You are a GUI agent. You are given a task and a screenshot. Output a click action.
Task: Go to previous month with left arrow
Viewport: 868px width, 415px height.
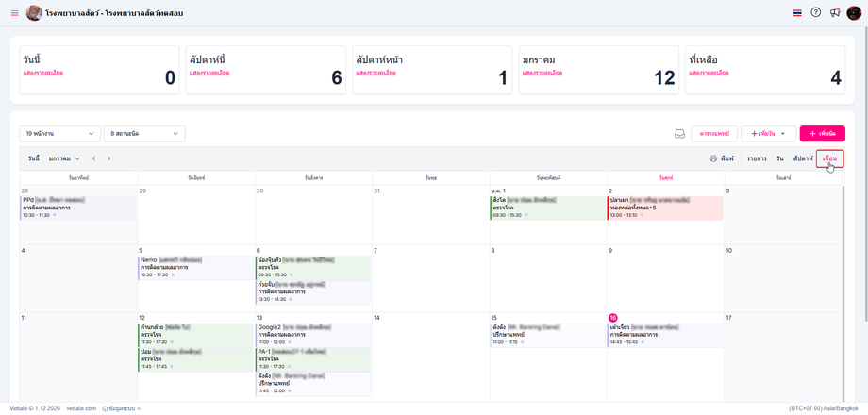coord(93,158)
